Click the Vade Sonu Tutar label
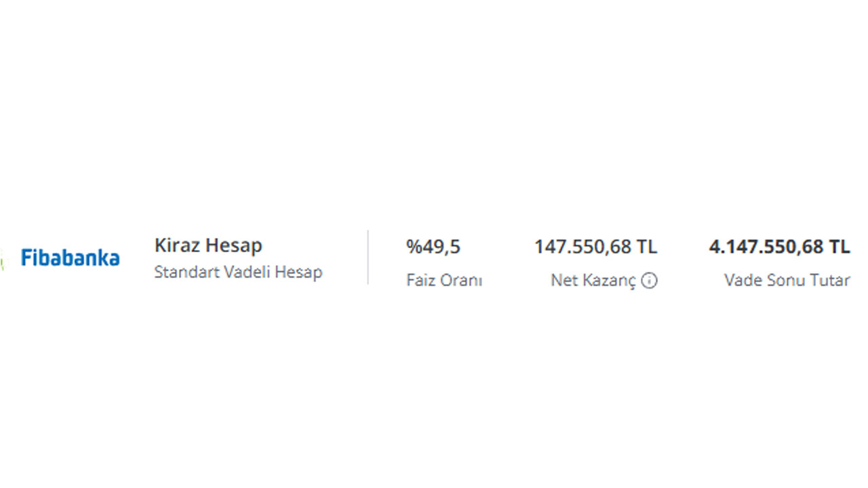 coord(787,280)
